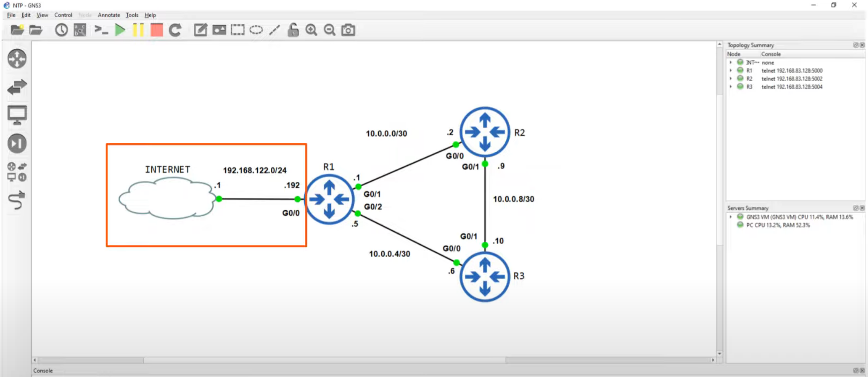Toggle the add a note tool
The image size is (868, 377).
200,30
